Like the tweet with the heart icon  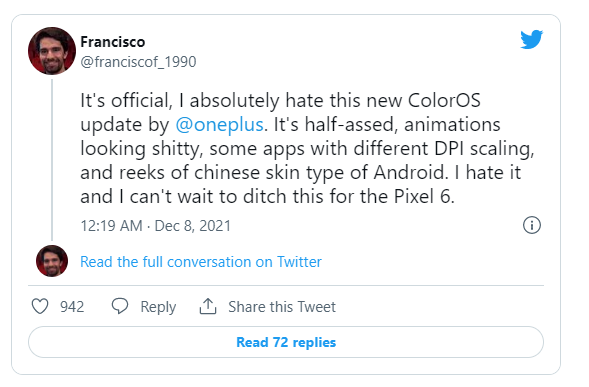(40, 306)
